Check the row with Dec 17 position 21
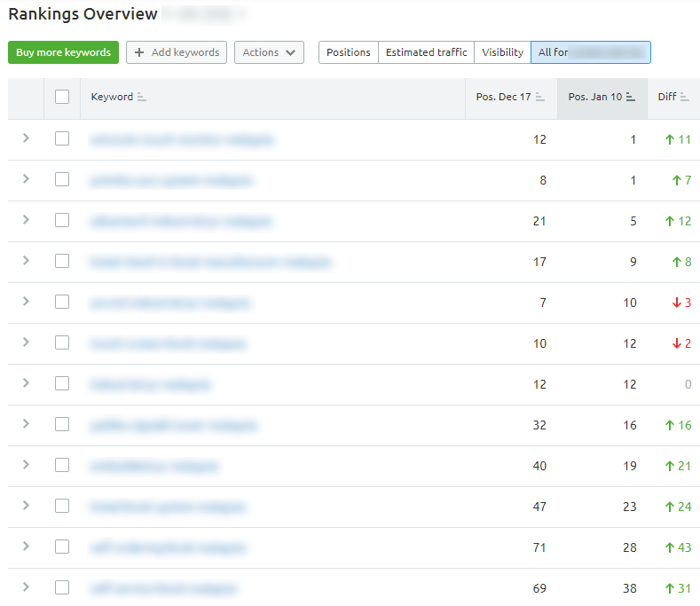The image size is (700, 606). 62,220
